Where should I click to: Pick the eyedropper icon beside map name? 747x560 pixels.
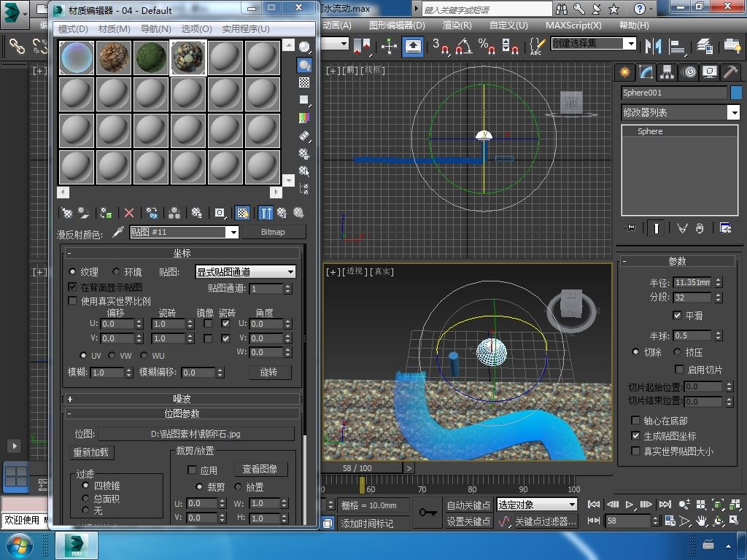point(117,232)
